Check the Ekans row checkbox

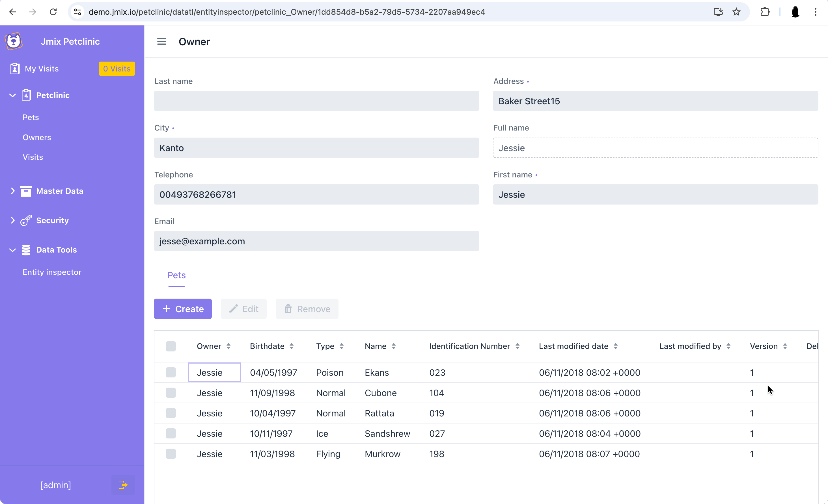[171, 372]
